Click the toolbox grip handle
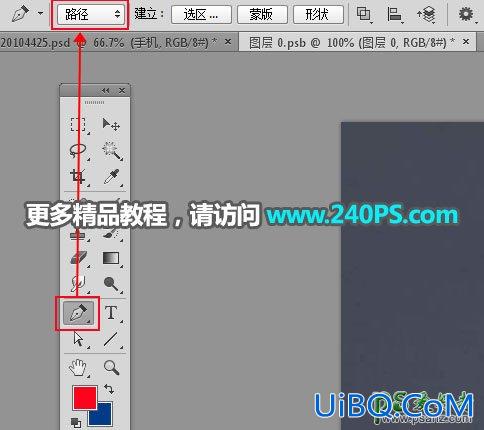This screenshot has width=484, height=430. tap(95, 103)
